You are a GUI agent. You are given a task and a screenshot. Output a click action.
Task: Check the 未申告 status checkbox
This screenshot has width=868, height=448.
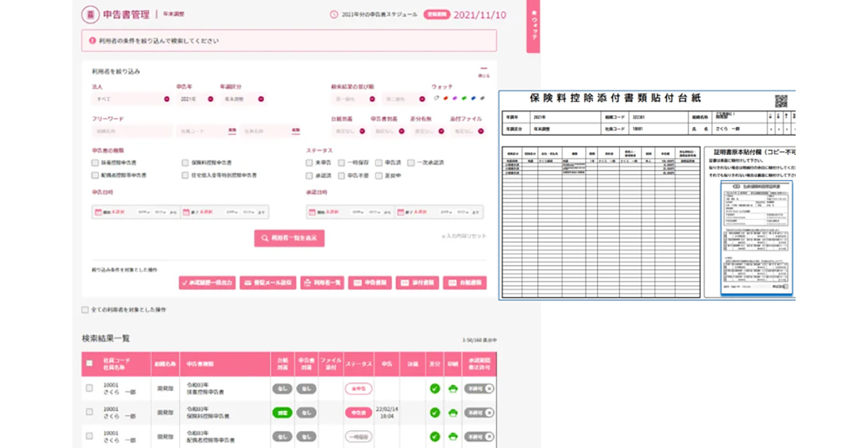(x=310, y=164)
